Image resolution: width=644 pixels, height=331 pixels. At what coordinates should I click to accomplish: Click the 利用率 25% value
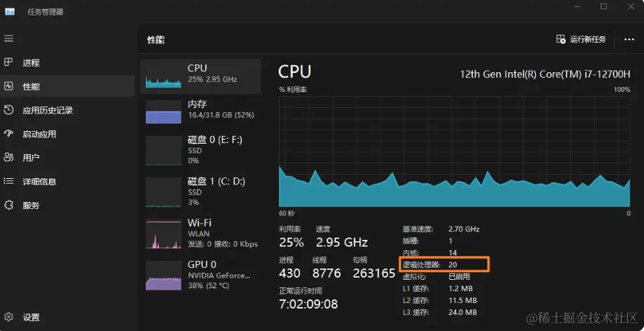coord(292,242)
